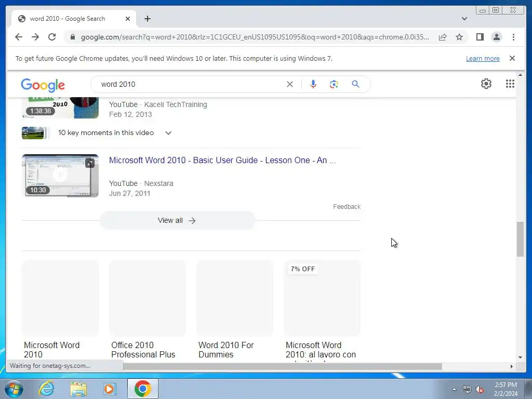The width and height of the screenshot is (532, 399).
Task: Select Chrome in the taskbar
Action: (x=142, y=389)
